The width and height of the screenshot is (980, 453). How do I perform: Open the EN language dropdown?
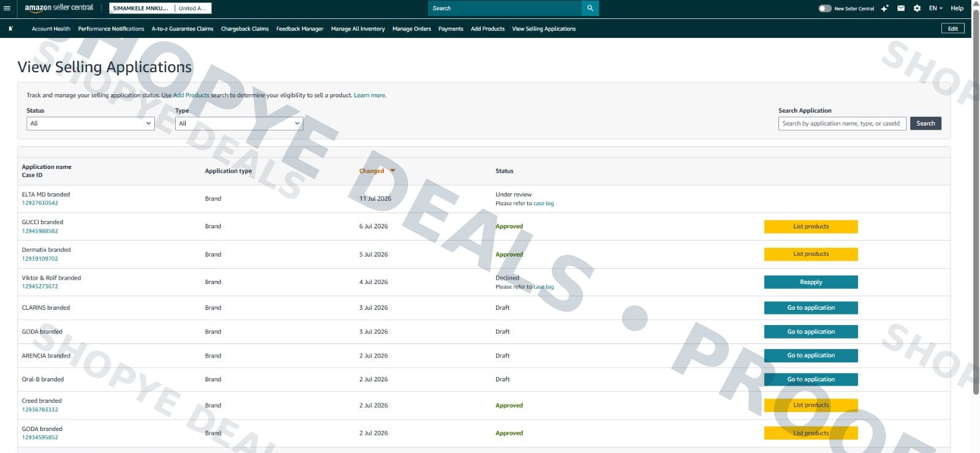[x=935, y=9]
